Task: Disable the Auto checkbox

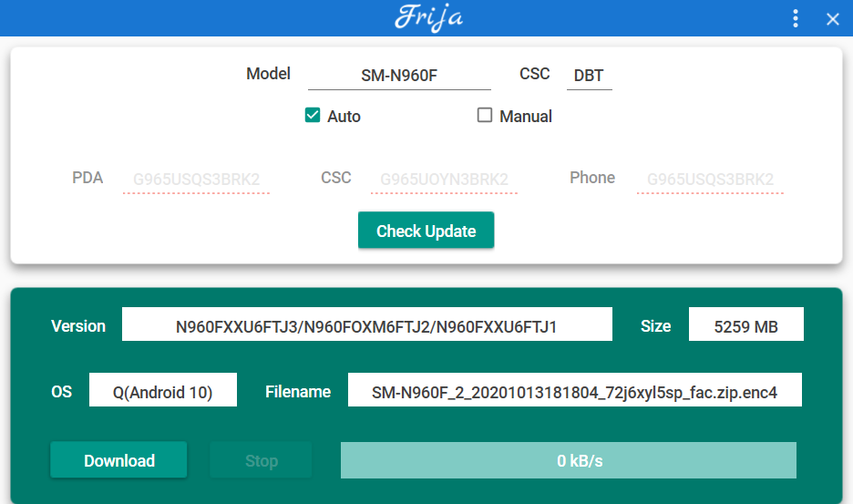Action: coord(313,116)
